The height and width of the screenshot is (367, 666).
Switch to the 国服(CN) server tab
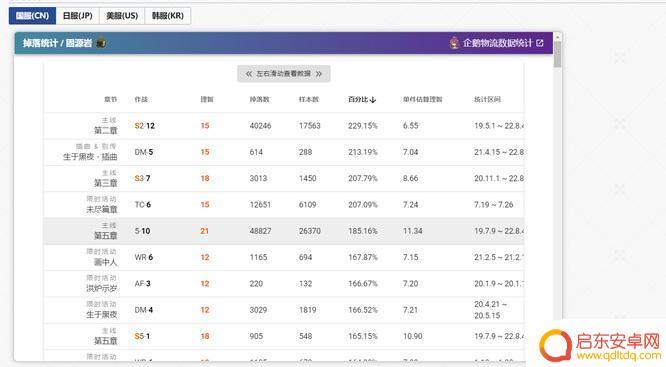(32, 16)
